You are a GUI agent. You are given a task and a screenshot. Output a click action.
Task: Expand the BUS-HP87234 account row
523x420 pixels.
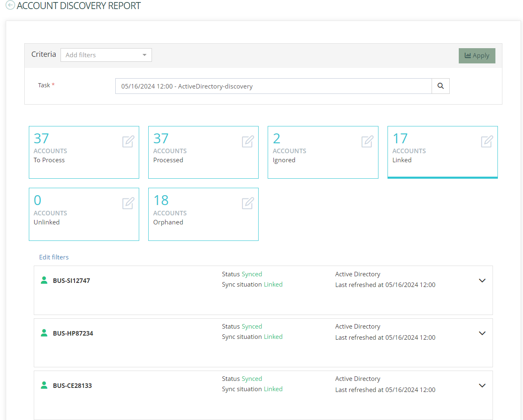(x=482, y=333)
